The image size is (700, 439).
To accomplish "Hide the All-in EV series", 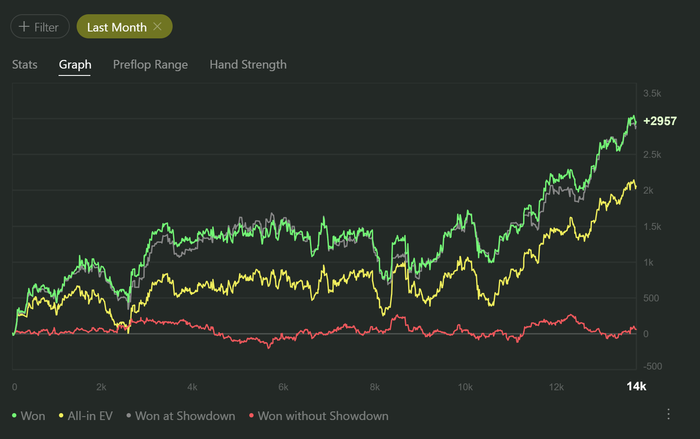I will [x=90, y=415].
